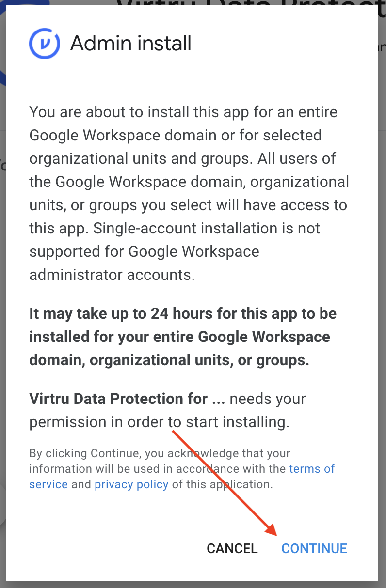View the application's privacy policy link
Image resolution: width=386 pixels, height=588 pixels.
point(131,484)
